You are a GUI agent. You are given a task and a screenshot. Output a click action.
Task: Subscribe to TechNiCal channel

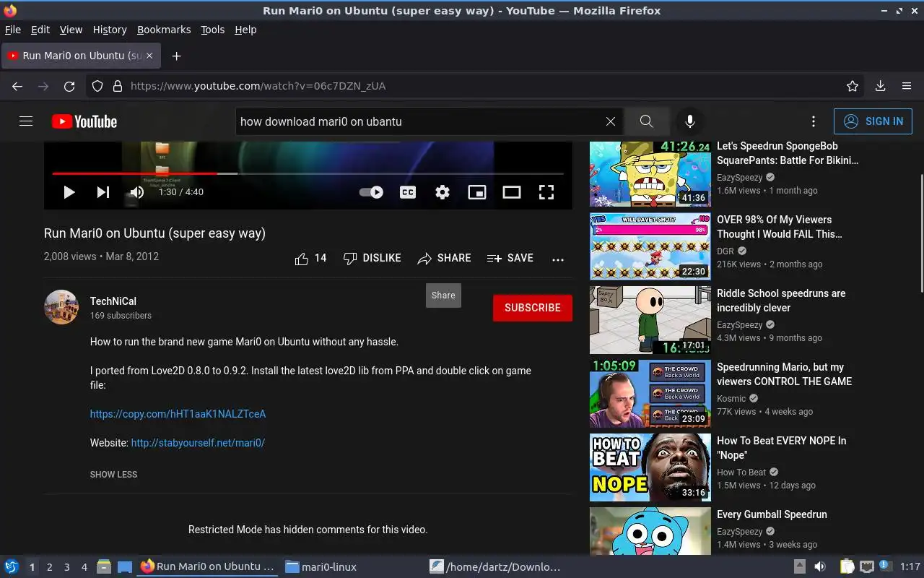533,308
